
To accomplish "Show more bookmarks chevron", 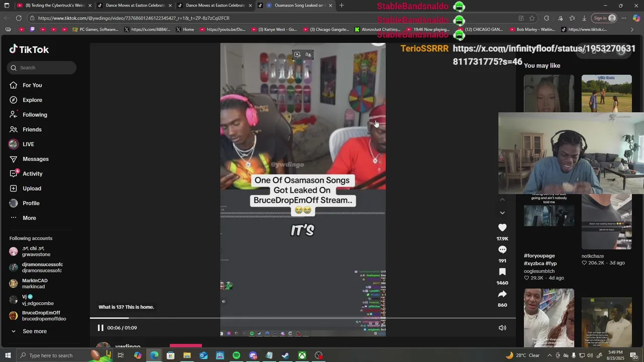I will (632, 29).
